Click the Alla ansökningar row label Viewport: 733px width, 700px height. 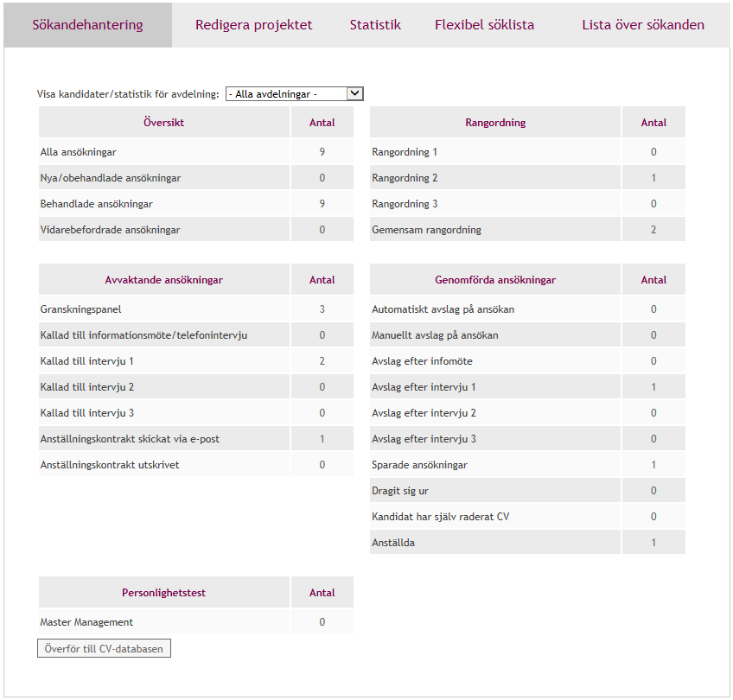click(78, 152)
